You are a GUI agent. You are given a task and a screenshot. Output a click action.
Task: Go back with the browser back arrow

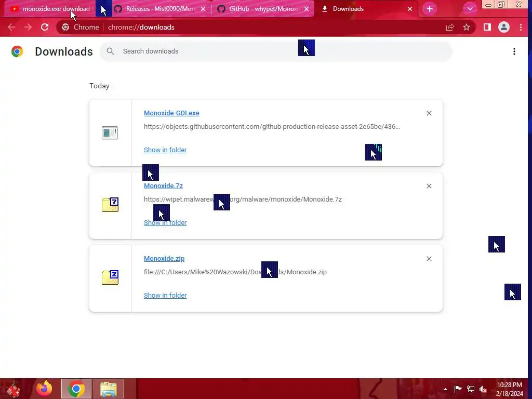click(x=11, y=27)
